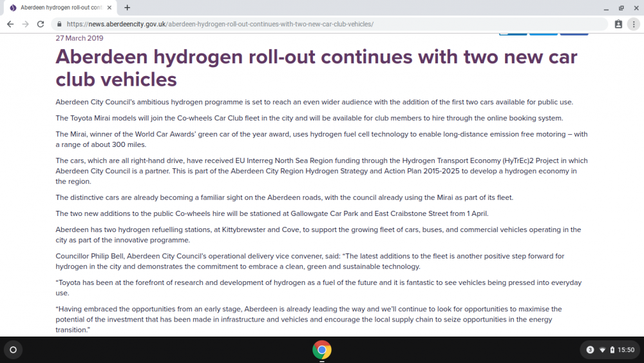This screenshot has height=363, width=644.
Task: Click Councillor Philip Bell quote paragraph
Action: pos(310,261)
